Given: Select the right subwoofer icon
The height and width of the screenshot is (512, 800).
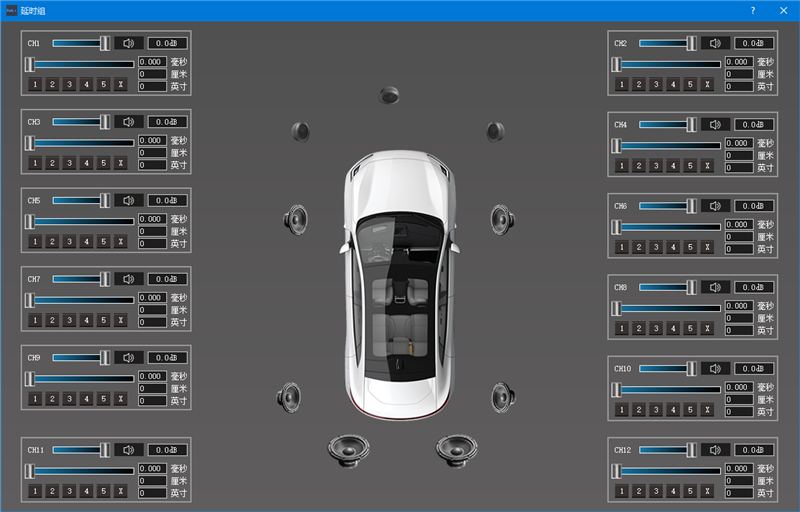Looking at the screenshot, I should (x=457, y=450).
